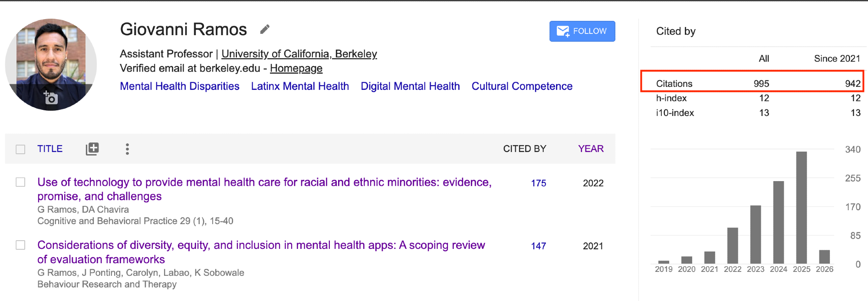
Task: Open the scoping review of evaluation frameworks article
Action: click(x=261, y=245)
